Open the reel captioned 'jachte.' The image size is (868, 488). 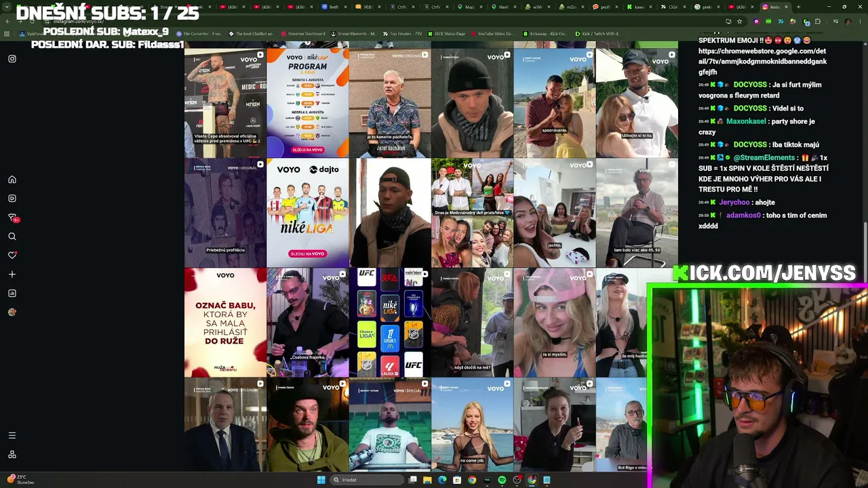[555, 213]
